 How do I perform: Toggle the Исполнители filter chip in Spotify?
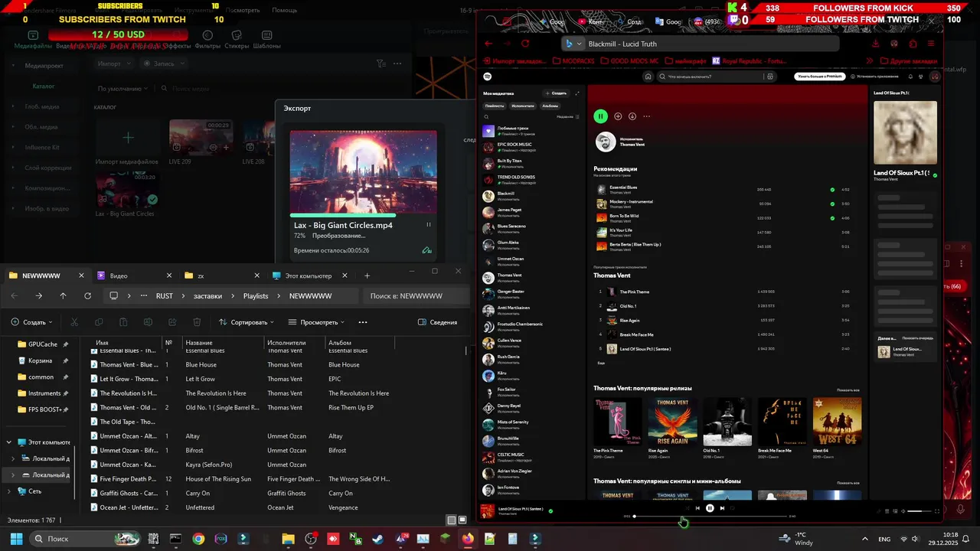coord(523,106)
